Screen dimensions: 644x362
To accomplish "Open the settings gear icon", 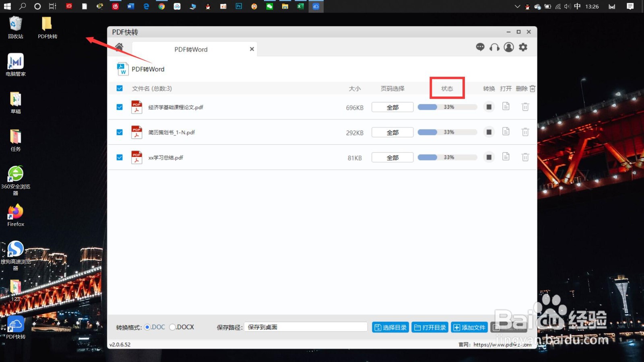I will [x=523, y=47].
